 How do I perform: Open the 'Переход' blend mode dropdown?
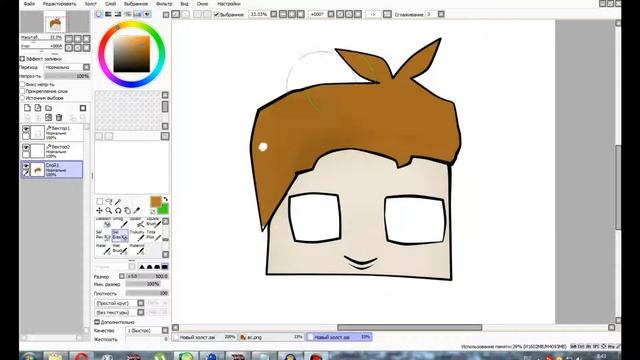tap(67, 67)
